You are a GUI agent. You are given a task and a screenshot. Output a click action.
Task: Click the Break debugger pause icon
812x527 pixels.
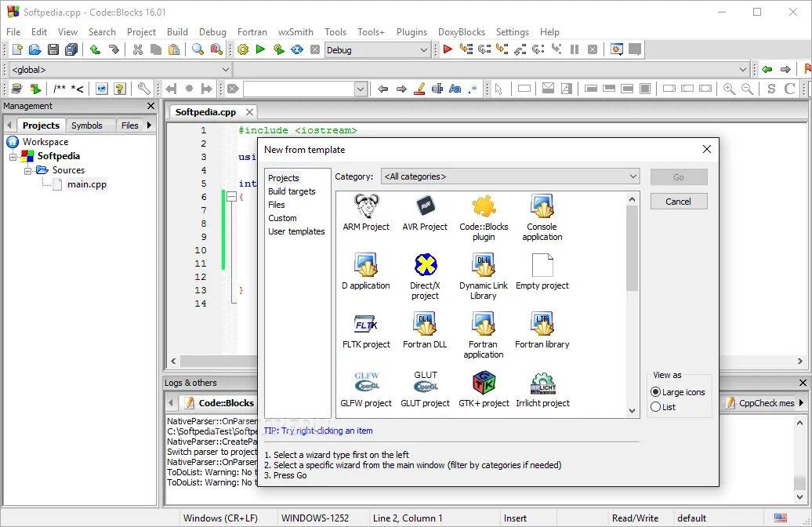[x=575, y=49]
